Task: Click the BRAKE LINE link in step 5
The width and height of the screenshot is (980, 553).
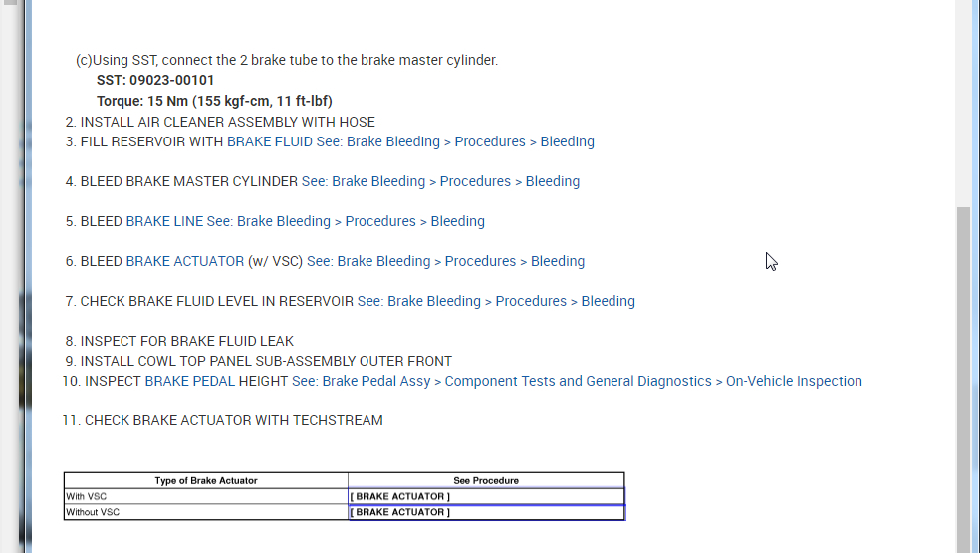Action: [x=164, y=221]
